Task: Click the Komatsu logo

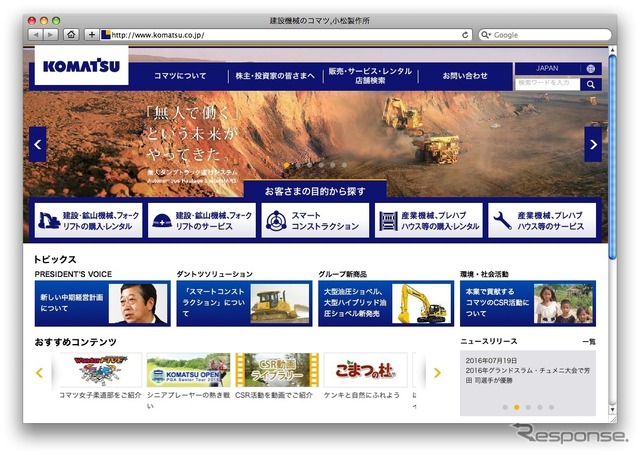Action: coord(82,66)
